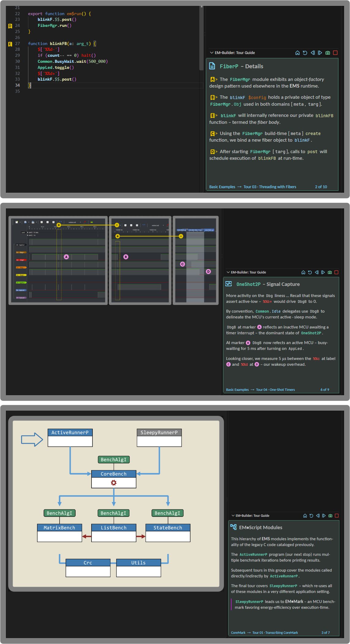Open the Basic Examples link under Signal Capture
The width and height of the screenshot is (350, 644).
pyautogui.click(x=237, y=390)
